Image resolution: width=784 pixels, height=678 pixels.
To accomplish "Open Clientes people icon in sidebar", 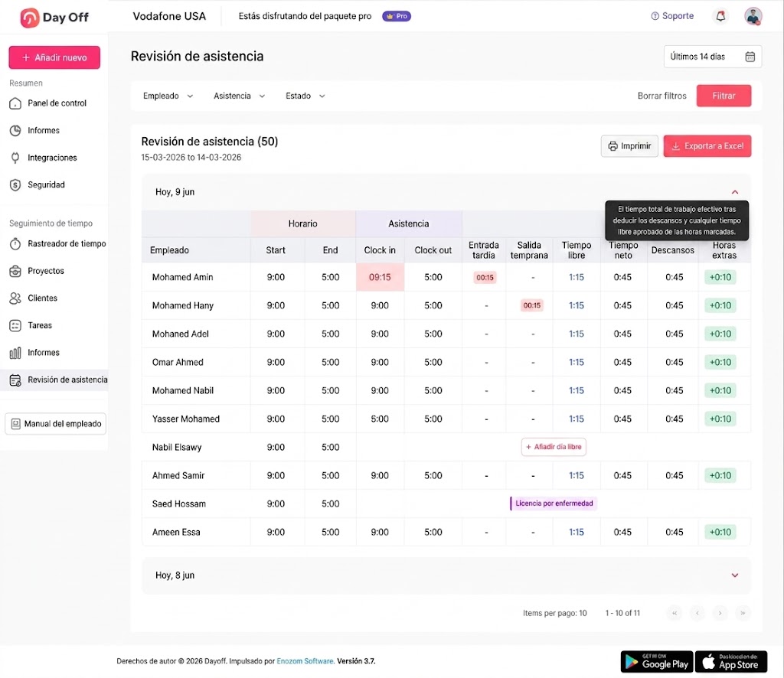I will pyautogui.click(x=15, y=298).
